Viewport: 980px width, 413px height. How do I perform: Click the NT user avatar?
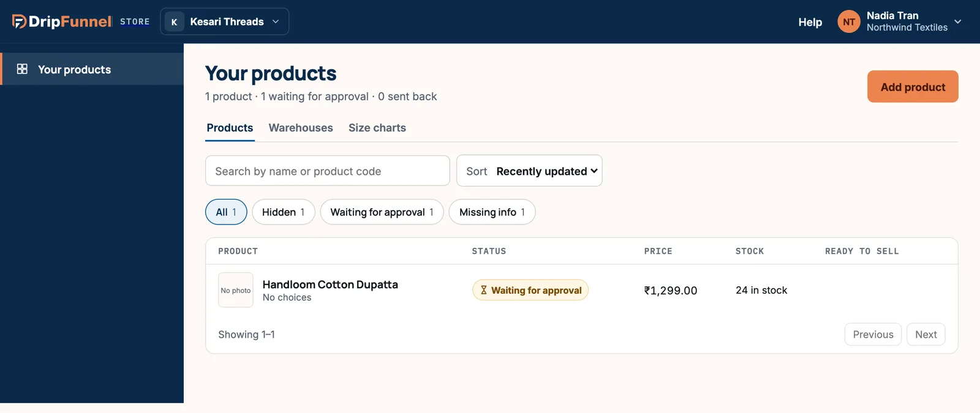[849, 22]
